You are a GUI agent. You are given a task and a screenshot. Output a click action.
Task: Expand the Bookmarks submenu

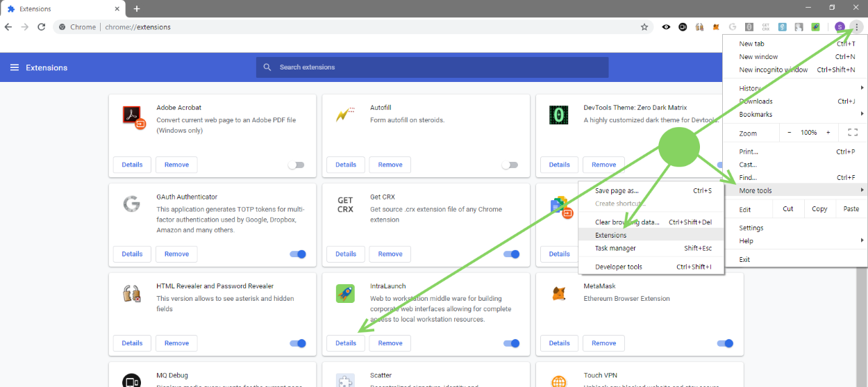pos(795,114)
